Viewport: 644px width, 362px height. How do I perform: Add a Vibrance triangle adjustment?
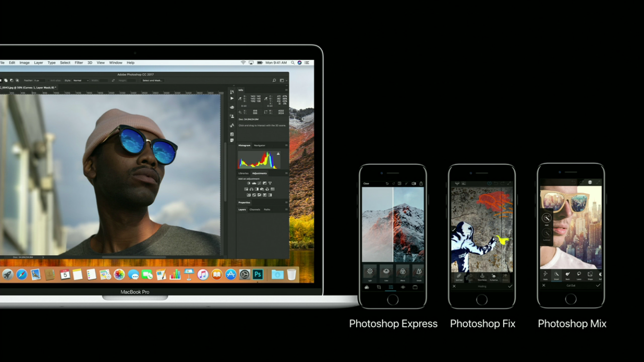coord(270,183)
